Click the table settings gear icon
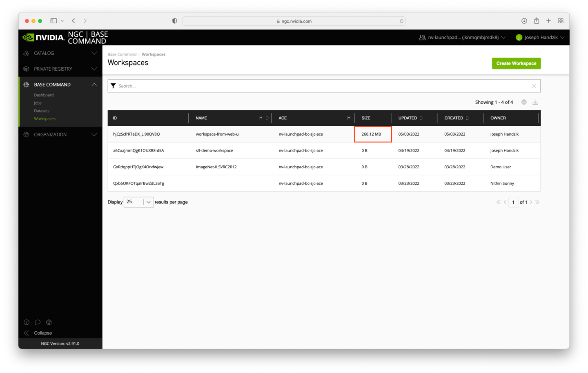This screenshot has height=373, width=588. coord(524,102)
